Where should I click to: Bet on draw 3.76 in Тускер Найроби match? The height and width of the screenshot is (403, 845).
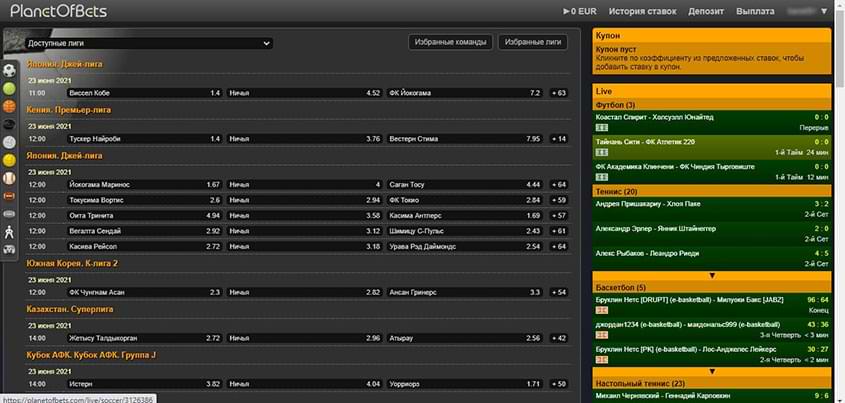coord(304,138)
